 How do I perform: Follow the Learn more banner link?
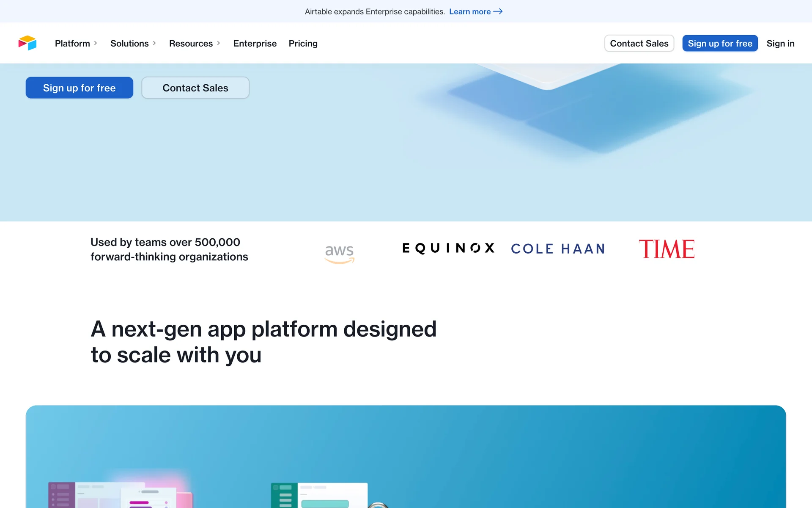[469, 12]
